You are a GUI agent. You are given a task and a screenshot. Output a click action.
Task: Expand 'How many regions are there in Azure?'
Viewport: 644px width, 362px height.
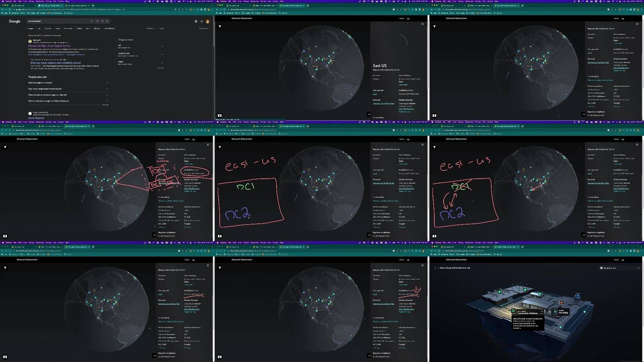68,89
